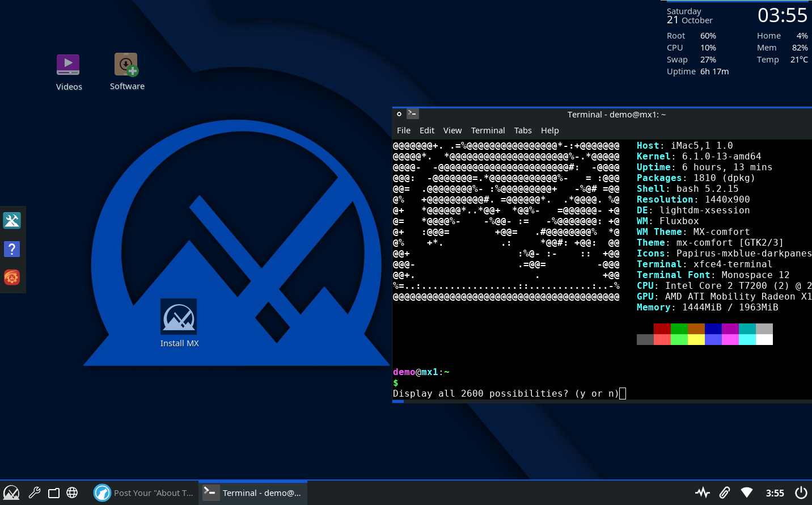Image resolution: width=812 pixels, height=505 pixels.
Task: Open MX Tools from the left dock
Action: pyautogui.click(x=12, y=220)
